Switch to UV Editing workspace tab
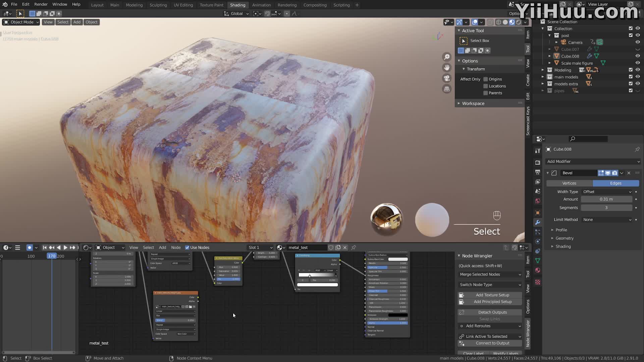Screen dimensions: 644x362 tap(183, 5)
